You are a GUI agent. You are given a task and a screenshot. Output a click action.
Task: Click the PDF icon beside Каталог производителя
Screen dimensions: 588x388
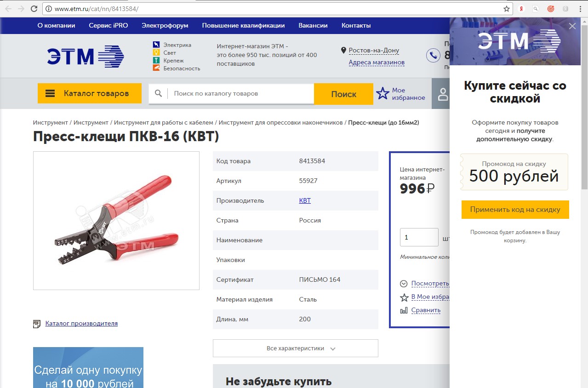tap(37, 324)
